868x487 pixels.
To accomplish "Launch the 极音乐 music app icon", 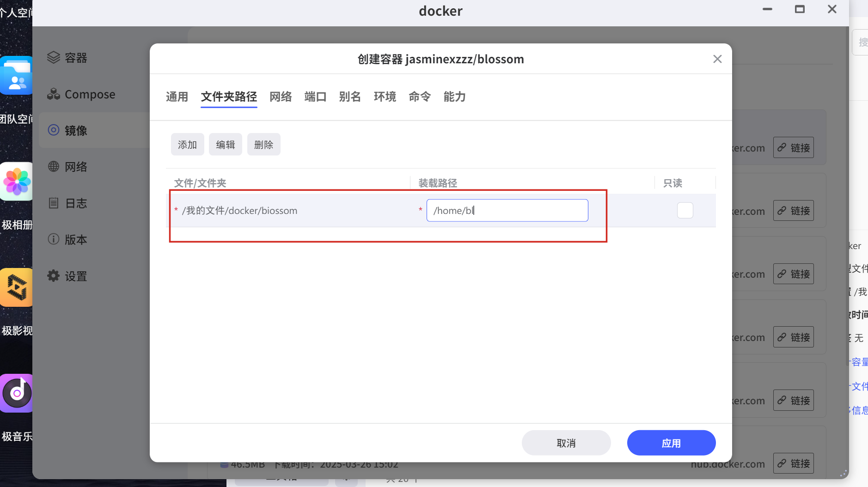I will click(17, 393).
